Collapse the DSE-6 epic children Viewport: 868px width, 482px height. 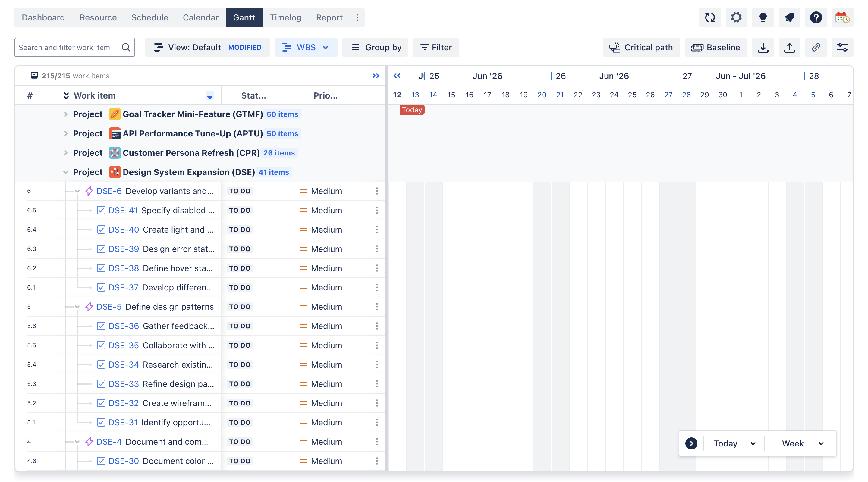point(77,191)
